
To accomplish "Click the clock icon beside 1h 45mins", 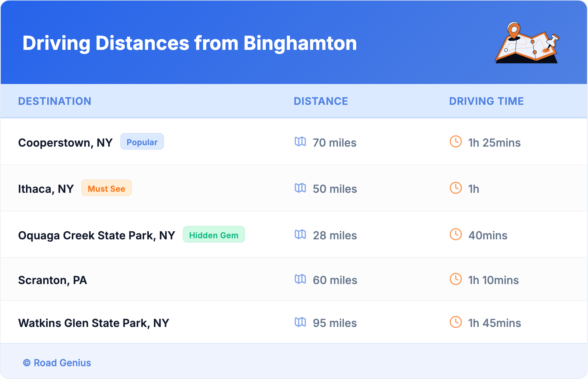I will coord(456,322).
